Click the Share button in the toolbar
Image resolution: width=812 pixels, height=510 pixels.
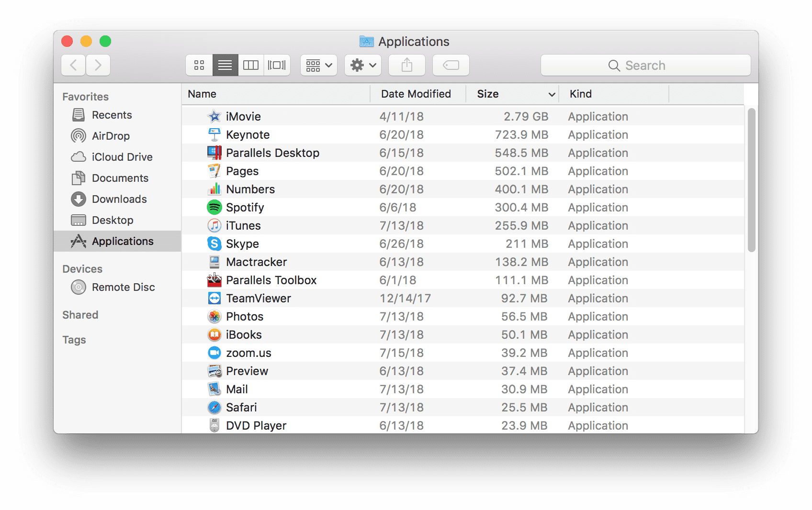(x=406, y=65)
